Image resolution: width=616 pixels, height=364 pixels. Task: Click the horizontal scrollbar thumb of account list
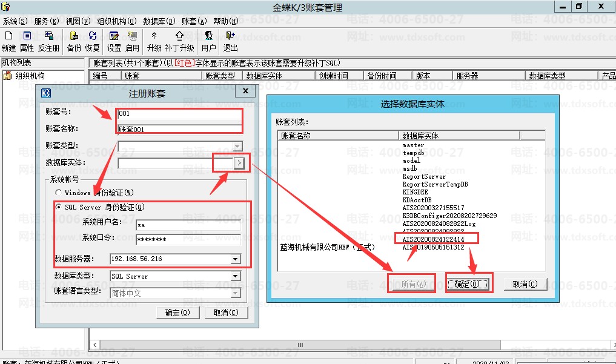pyautogui.click(x=300, y=345)
